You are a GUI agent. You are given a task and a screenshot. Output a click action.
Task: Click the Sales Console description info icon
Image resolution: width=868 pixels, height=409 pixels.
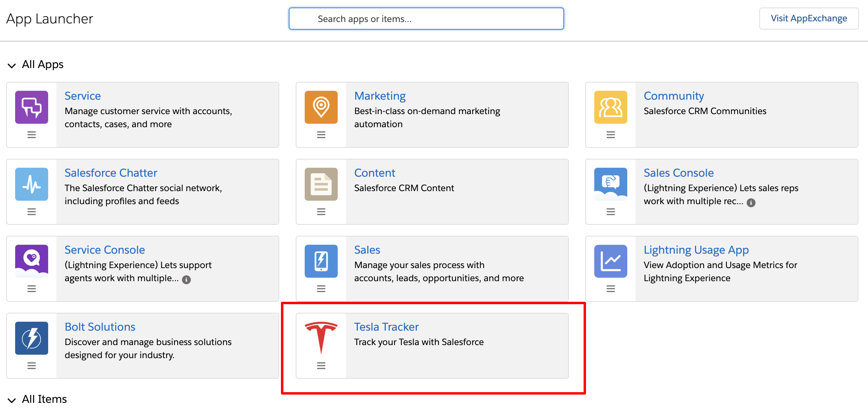(751, 203)
